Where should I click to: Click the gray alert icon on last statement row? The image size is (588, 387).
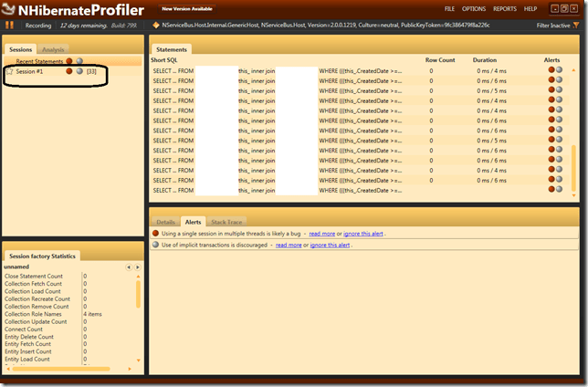click(x=560, y=190)
